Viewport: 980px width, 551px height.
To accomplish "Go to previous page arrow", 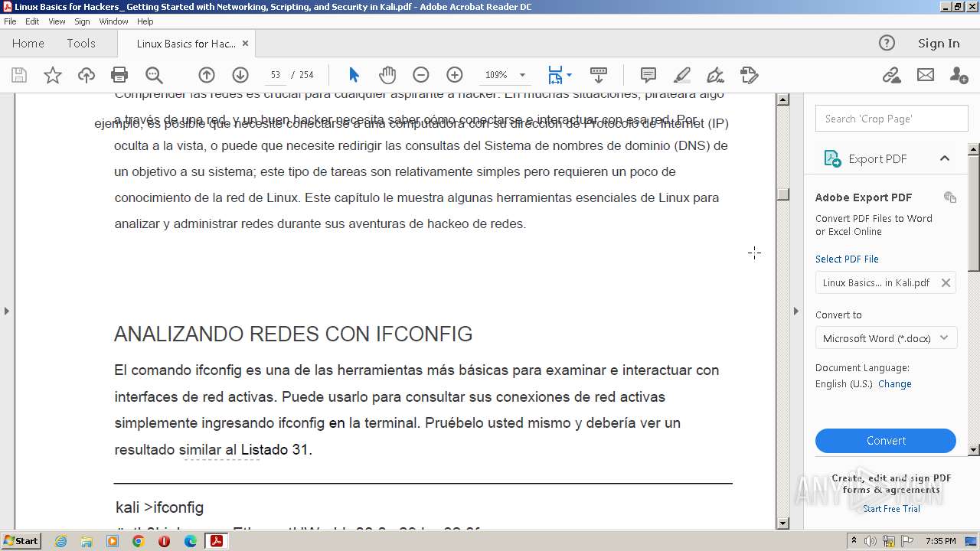I will (207, 75).
